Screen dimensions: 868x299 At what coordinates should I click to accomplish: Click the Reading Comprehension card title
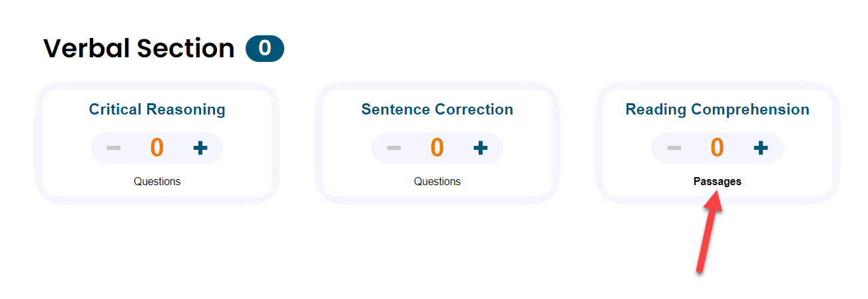pos(717,109)
